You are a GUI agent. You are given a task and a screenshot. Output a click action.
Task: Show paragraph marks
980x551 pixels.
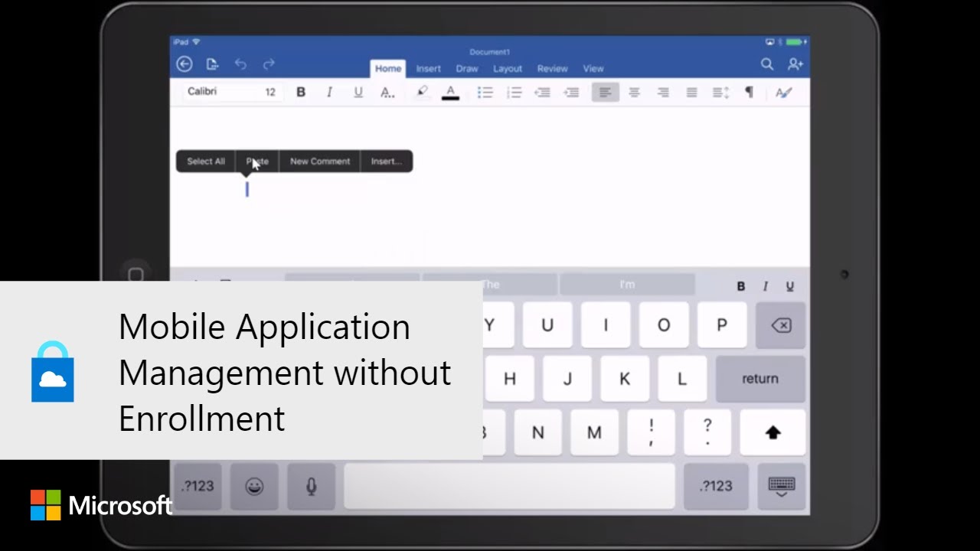point(750,93)
